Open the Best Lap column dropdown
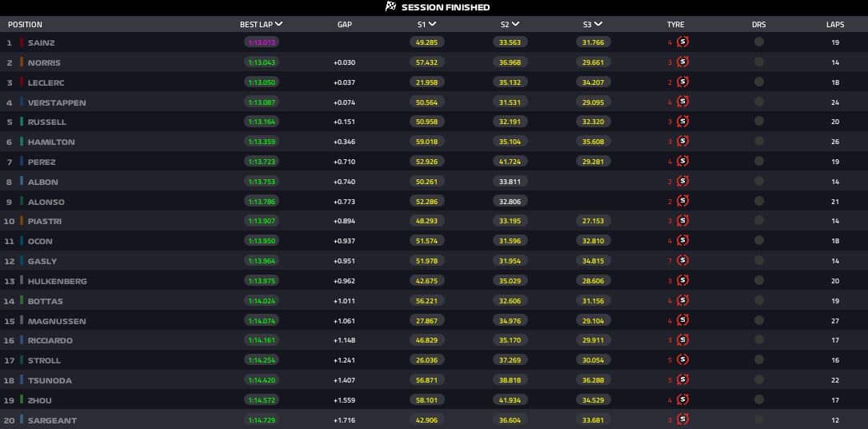 [x=278, y=24]
